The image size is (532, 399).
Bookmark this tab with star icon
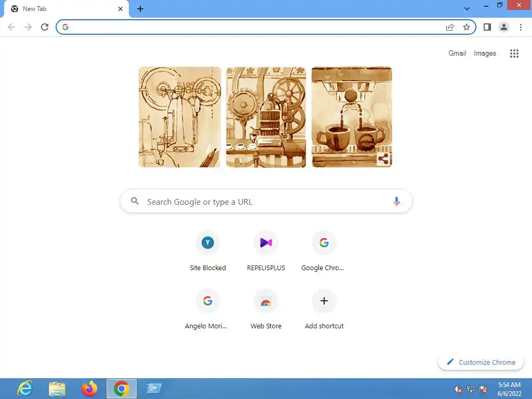pos(467,27)
